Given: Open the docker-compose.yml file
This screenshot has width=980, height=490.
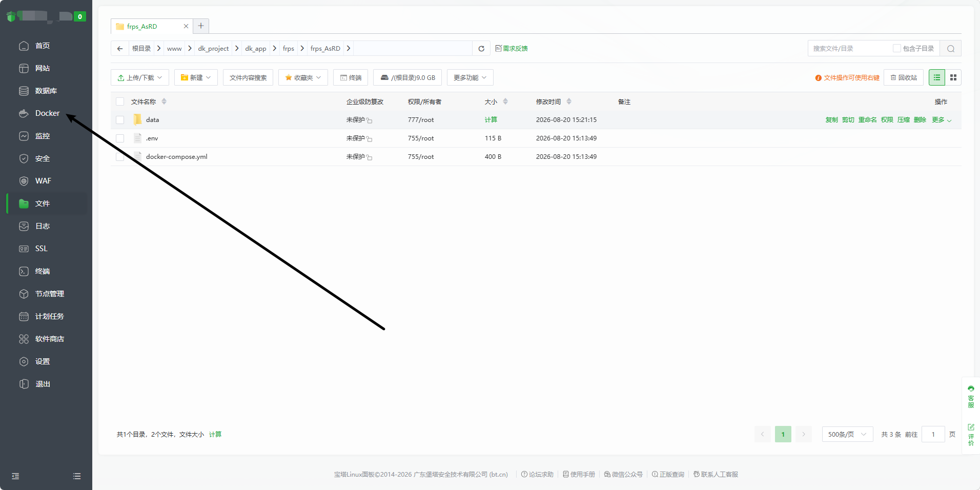Looking at the screenshot, I should (x=176, y=157).
